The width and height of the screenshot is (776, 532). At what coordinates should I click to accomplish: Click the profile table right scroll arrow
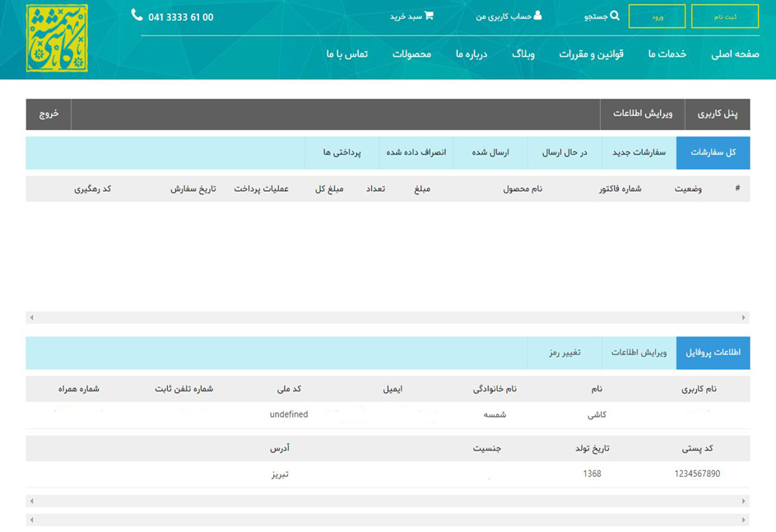[744, 501]
